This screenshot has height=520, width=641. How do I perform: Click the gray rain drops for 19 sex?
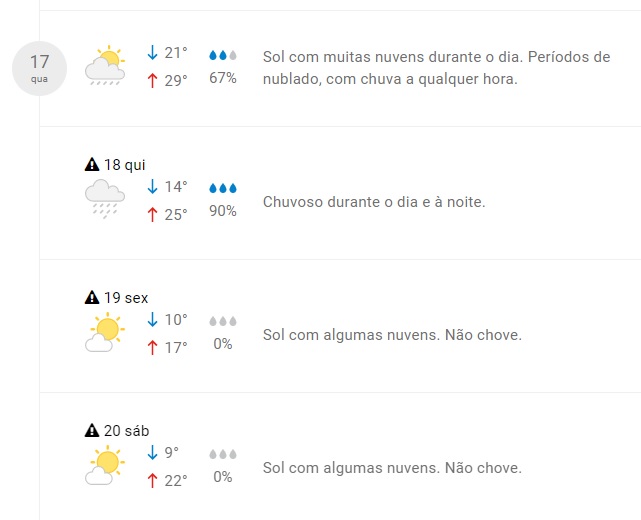[223, 321]
